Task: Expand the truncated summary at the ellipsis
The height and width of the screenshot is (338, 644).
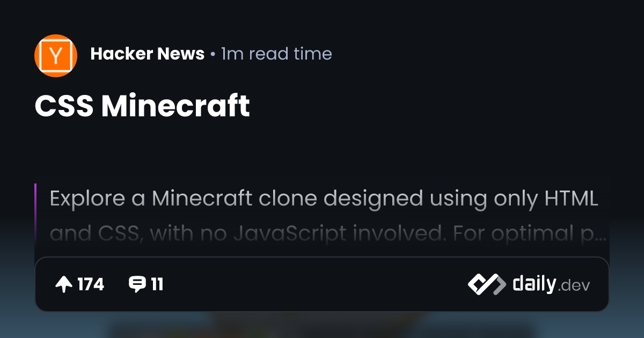Action: (601, 236)
